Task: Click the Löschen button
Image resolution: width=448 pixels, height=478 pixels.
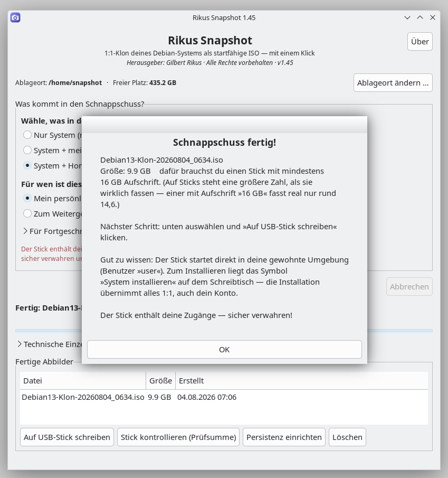Action: (348, 437)
